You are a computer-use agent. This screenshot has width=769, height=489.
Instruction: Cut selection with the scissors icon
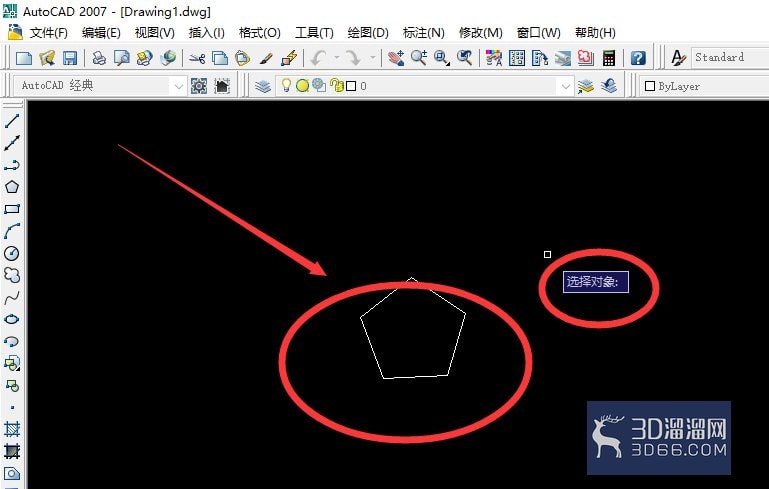[197, 58]
